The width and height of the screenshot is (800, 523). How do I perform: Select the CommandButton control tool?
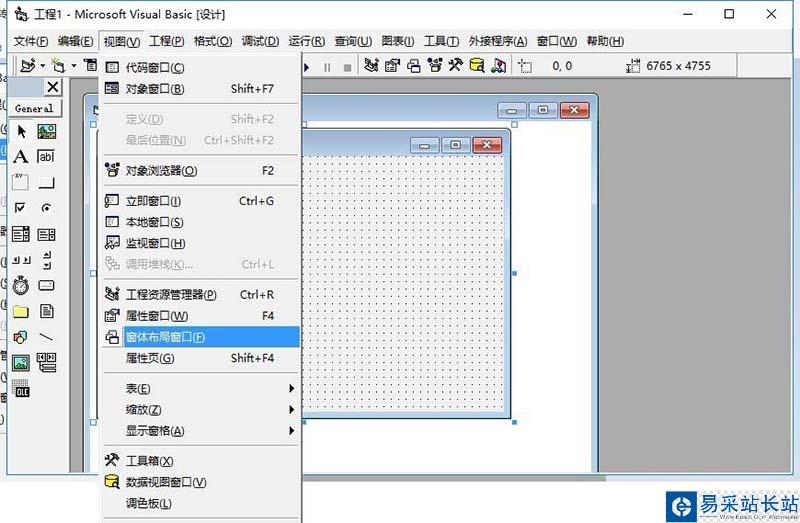tap(46, 183)
